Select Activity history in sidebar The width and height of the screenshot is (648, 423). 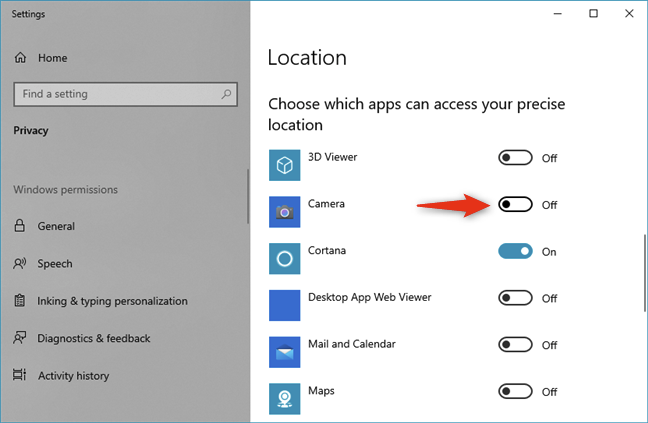point(74,376)
